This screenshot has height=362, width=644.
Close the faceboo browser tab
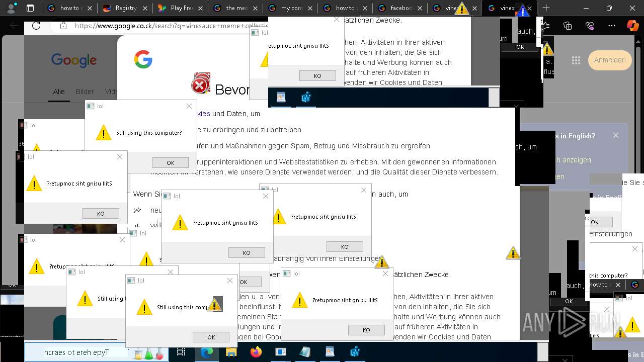pyautogui.click(x=419, y=8)
